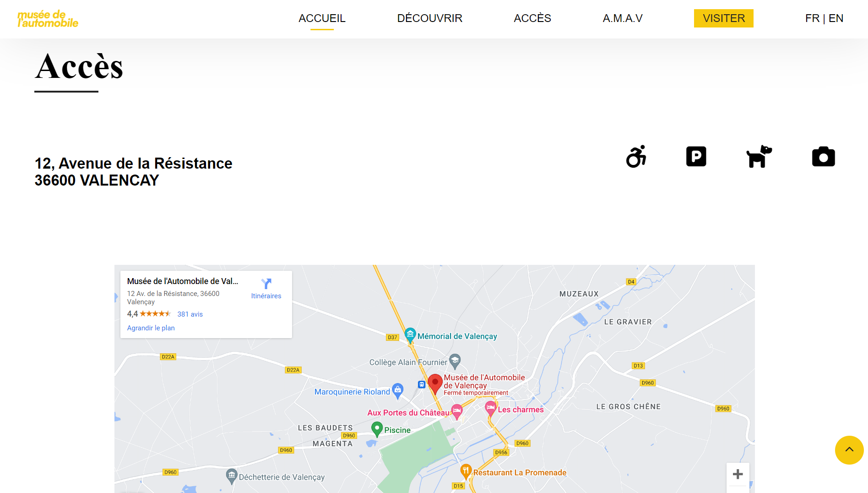Image resolution: width=868 pixels, height=493 pixels.
Task: Click the camera photo icon
Action: [x=823, y=157]
